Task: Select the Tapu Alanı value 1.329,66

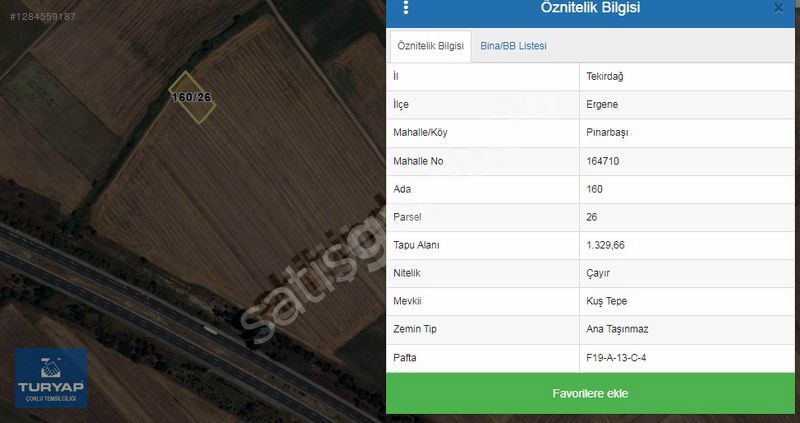Action: (606, 245)
